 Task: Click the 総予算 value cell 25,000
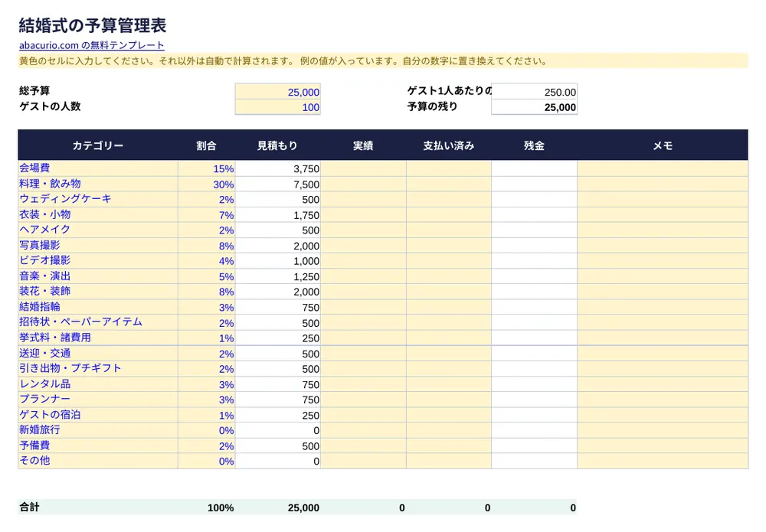[277, 92]
